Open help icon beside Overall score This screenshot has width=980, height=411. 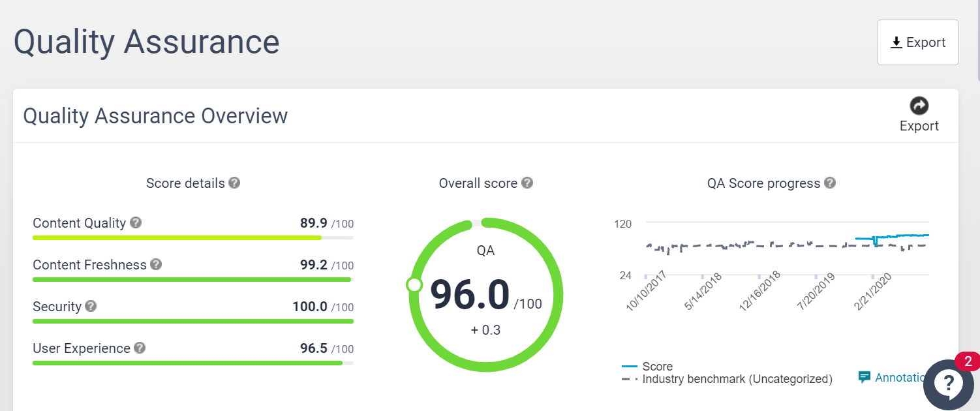[x=527, y=183]
